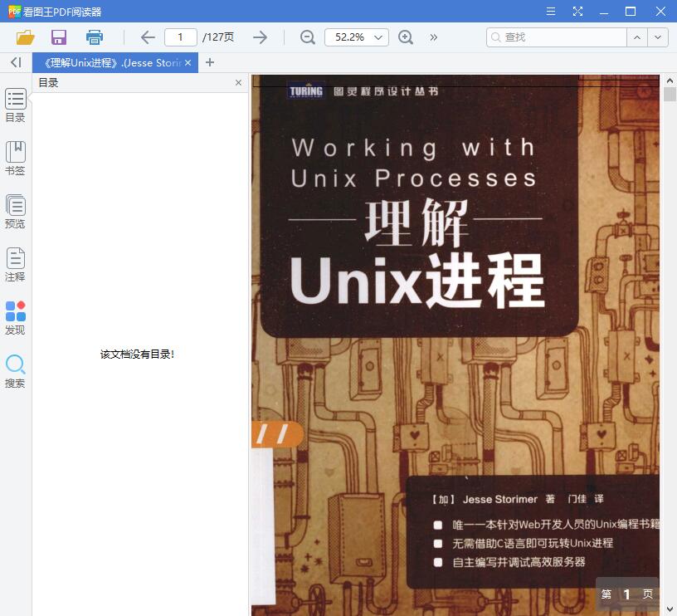This screenshot has width=677, height=616.
Task: Find the previous search result up arrow
Action: [x=637, y=37]
